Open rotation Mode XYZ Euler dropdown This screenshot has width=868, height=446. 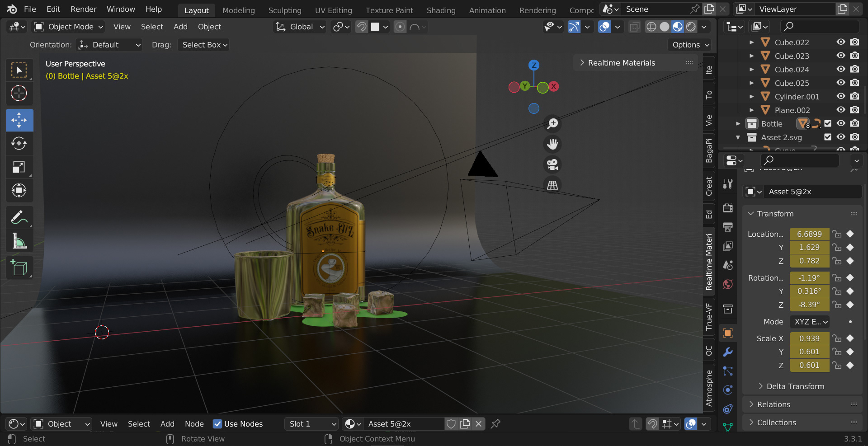(810, 322)
